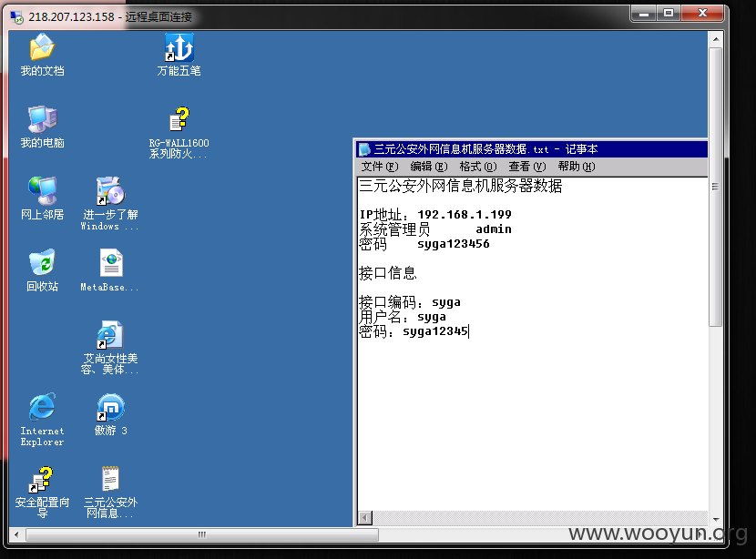Screen dimensions: 756x559
Task: Open the 帮助(H) menu in Notepad
Action: click(577, 167)
